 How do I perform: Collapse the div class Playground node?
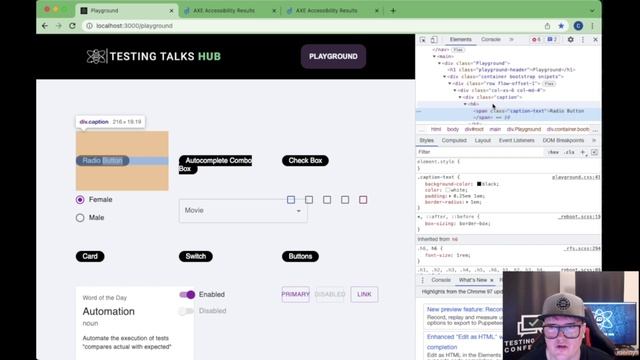point(440,63)
